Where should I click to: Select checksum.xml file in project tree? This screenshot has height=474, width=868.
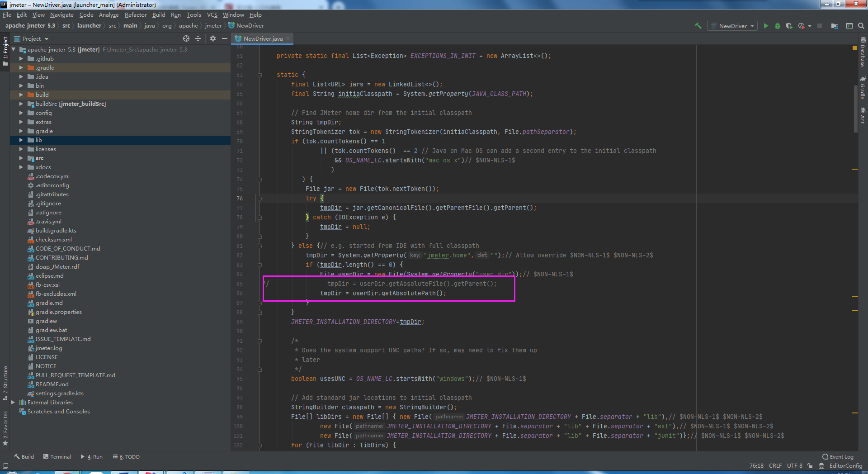tap(53, 240)
